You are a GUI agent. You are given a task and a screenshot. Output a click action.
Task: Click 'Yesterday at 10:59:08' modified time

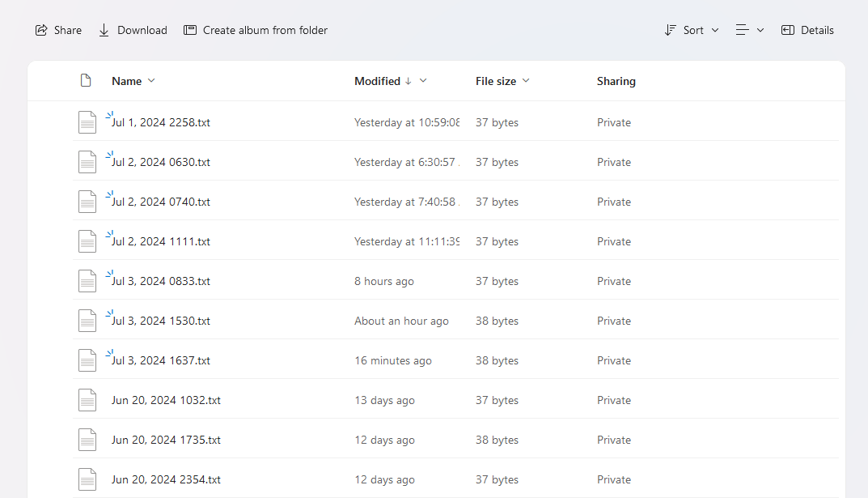coord(407,122)
